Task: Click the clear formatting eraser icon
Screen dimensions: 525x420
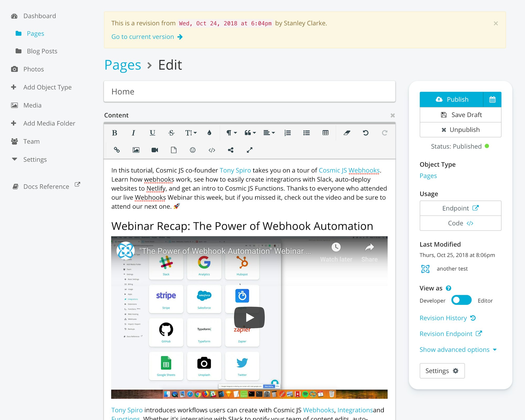Action: pos(347,133)
